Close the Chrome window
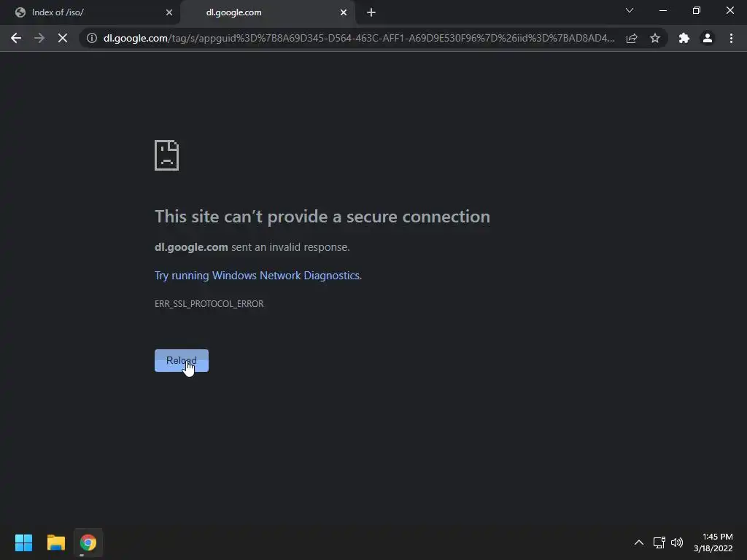The image size is (747, 560). (729, 10)
